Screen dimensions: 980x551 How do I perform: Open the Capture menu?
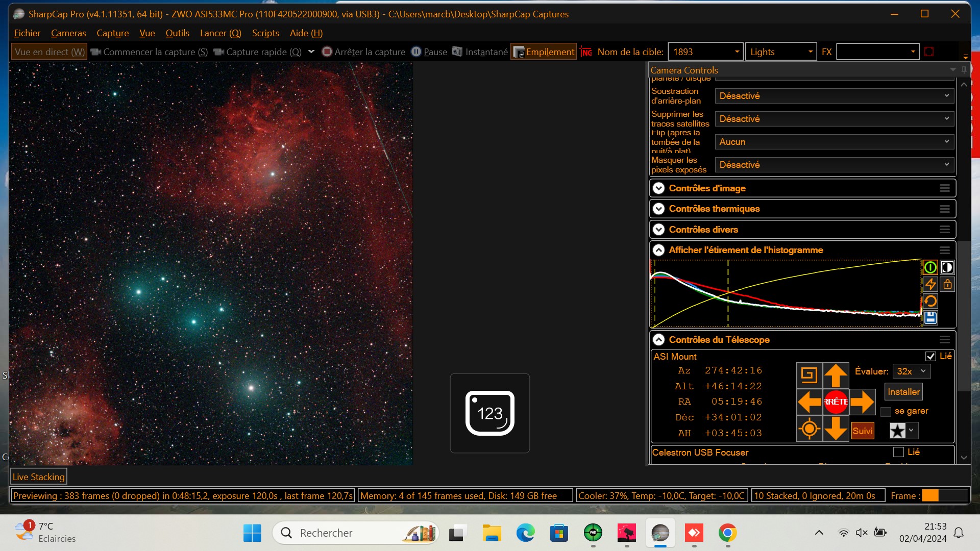tap(113, 33)
